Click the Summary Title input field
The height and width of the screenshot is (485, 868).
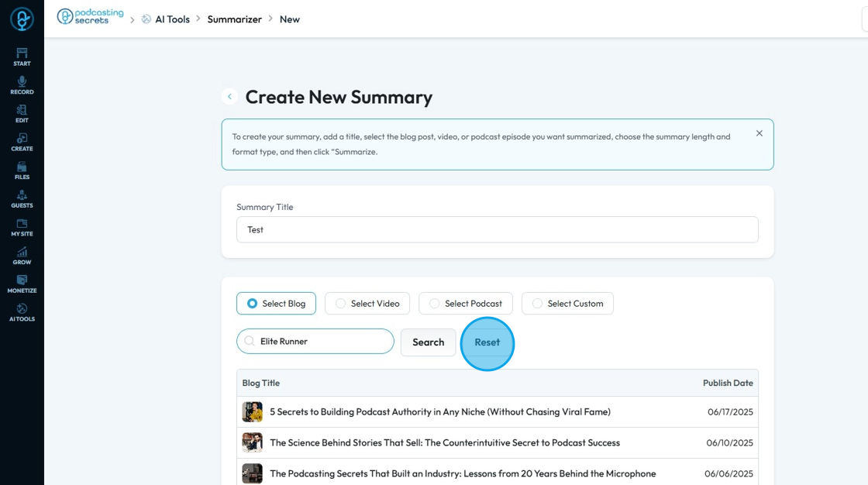click(x=497, y=229)
